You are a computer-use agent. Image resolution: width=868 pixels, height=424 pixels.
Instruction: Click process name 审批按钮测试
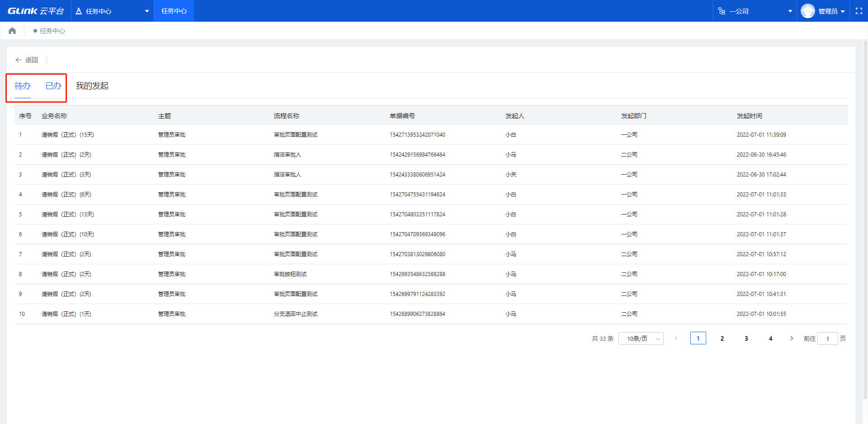point(290,274)
